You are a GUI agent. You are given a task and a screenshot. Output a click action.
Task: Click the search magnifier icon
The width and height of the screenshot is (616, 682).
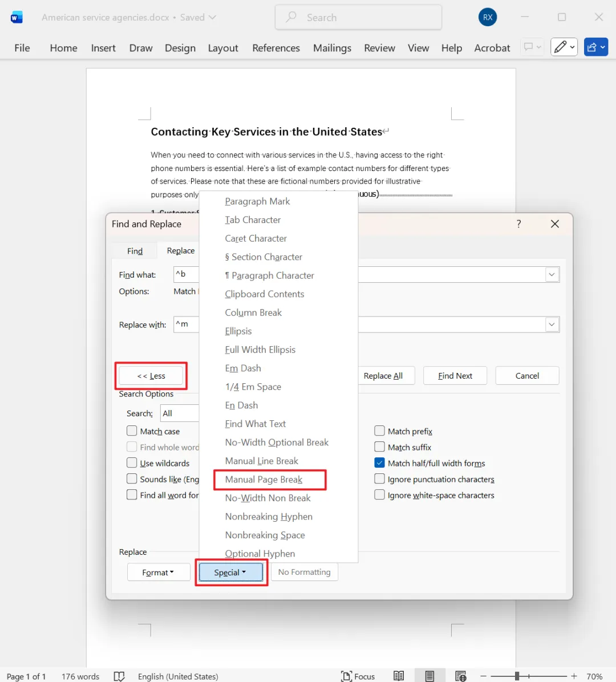[291, 18]
